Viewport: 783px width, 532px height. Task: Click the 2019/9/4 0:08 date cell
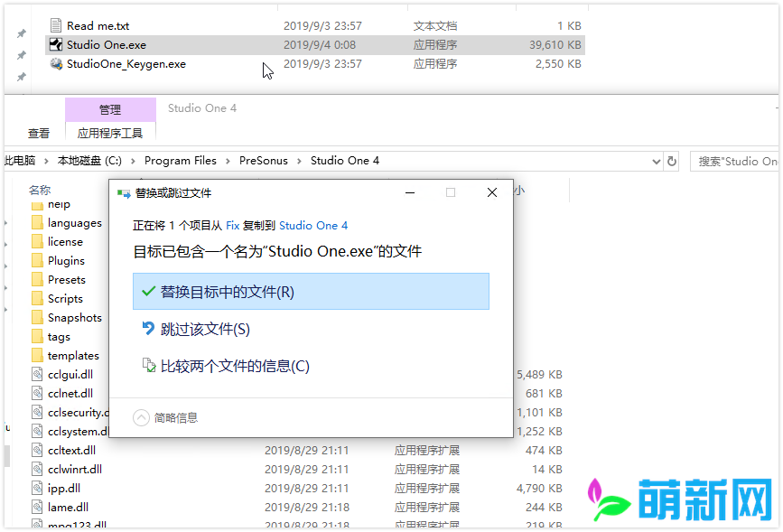[x=320, y=44]
